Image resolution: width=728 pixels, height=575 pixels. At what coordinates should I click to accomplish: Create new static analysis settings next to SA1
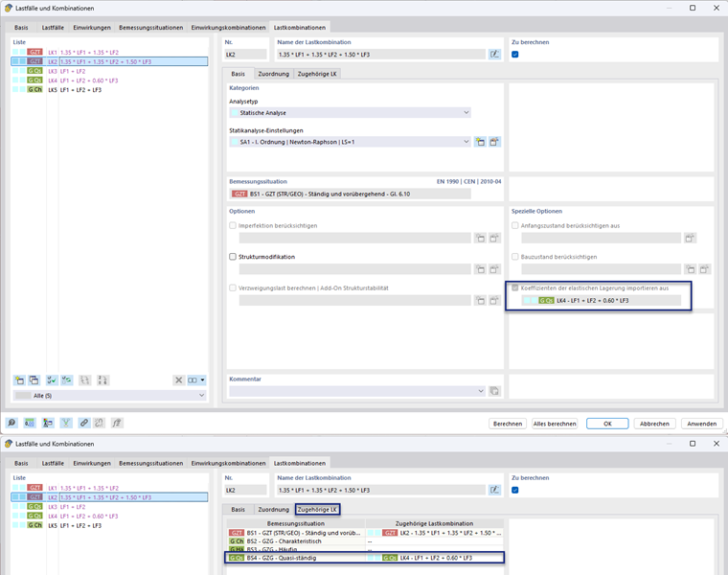pos(481,142)
